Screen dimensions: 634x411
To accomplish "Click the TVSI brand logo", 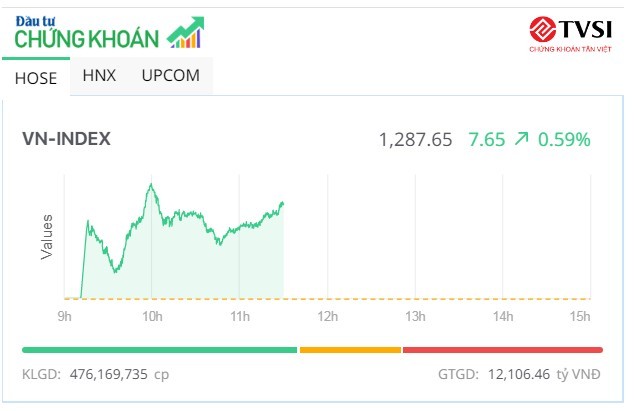I will click(564, 33).
